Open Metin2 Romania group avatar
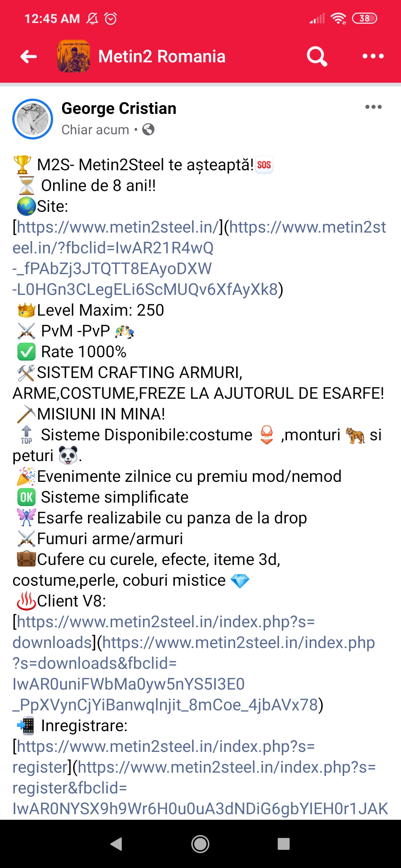Image resolution: width=401 pixels, height=868 pixels. coord(74,56)
